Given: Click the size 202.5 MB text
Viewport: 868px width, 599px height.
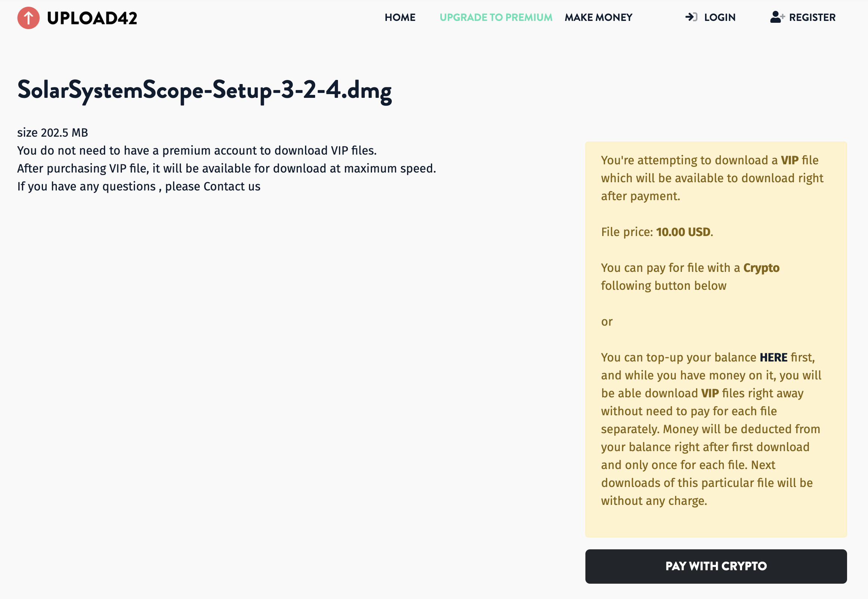Looking at the screenshot, I should (x=53, y=133).
